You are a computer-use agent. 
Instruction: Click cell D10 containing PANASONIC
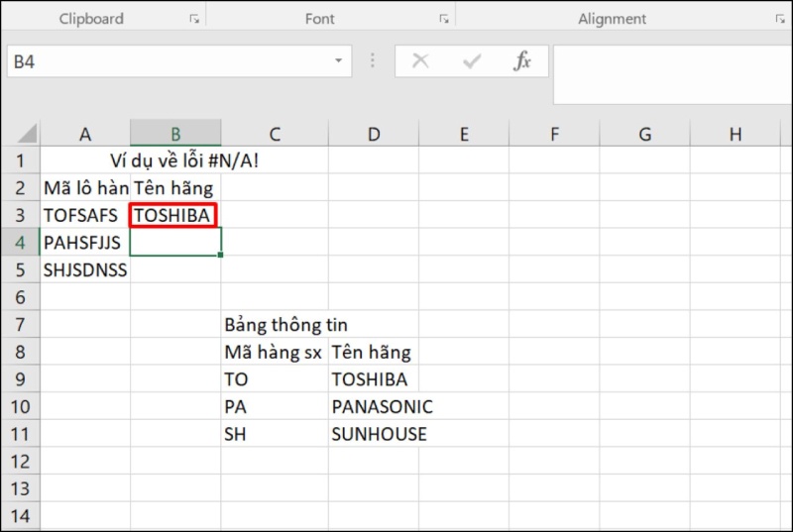pyautogui.click(x=373, y=406)
